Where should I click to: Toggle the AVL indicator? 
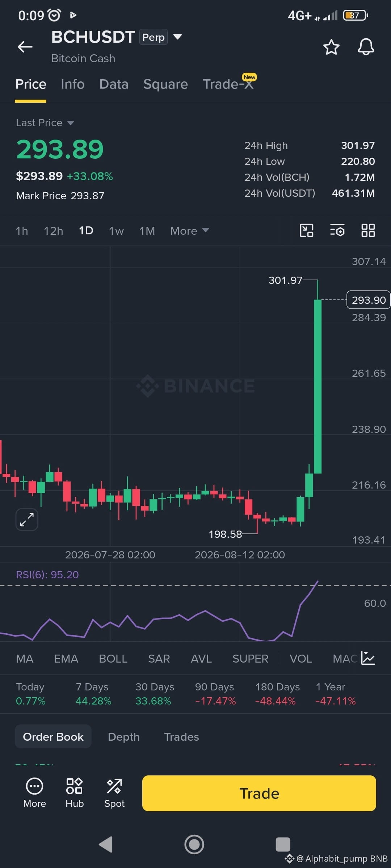pyautogui.click(x=201, y=659)
